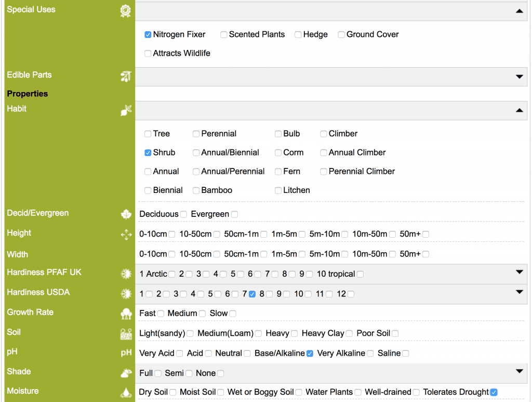The image size is (532, 402).
Task: Check the Very Acid pH checkbox
Action: (179, 354)
